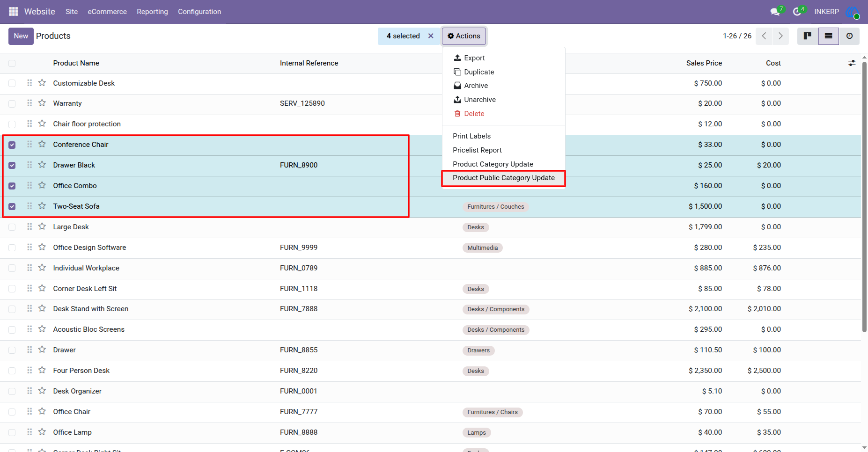Open the apps grid home menu icon
868x452 pixels.
pyautogui.click(x=14, y=11)
